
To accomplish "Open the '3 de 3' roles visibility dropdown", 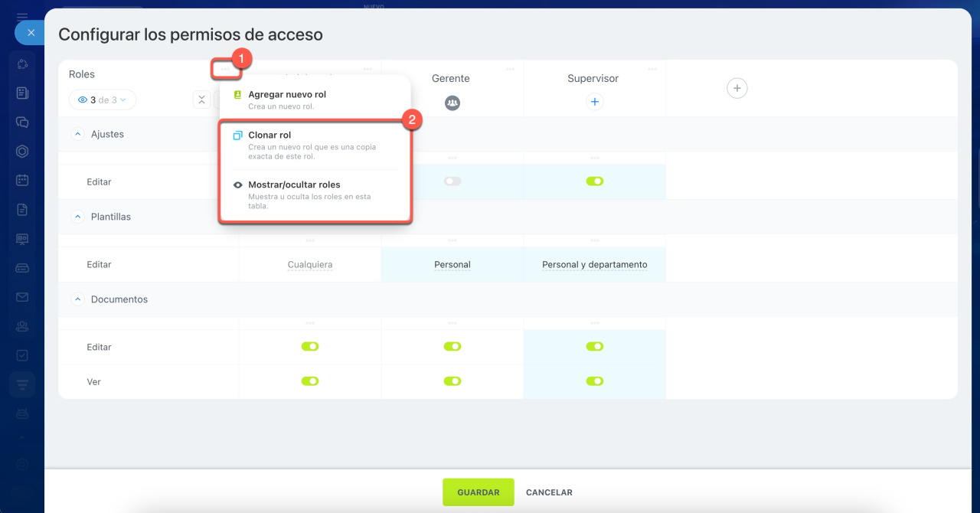I will [x=103, y=100].
